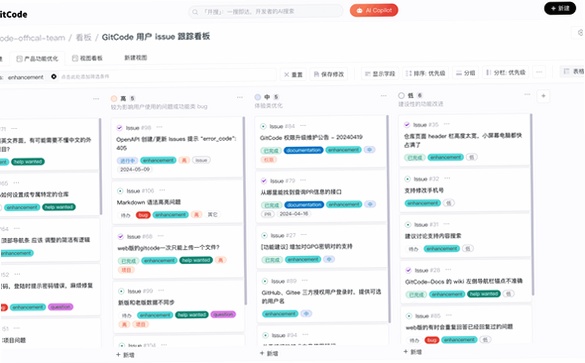The height and width of the screenshot is (363, 585).
Task: Click 2024-04-16 date on PR信息 card
Action: (294, 214)
